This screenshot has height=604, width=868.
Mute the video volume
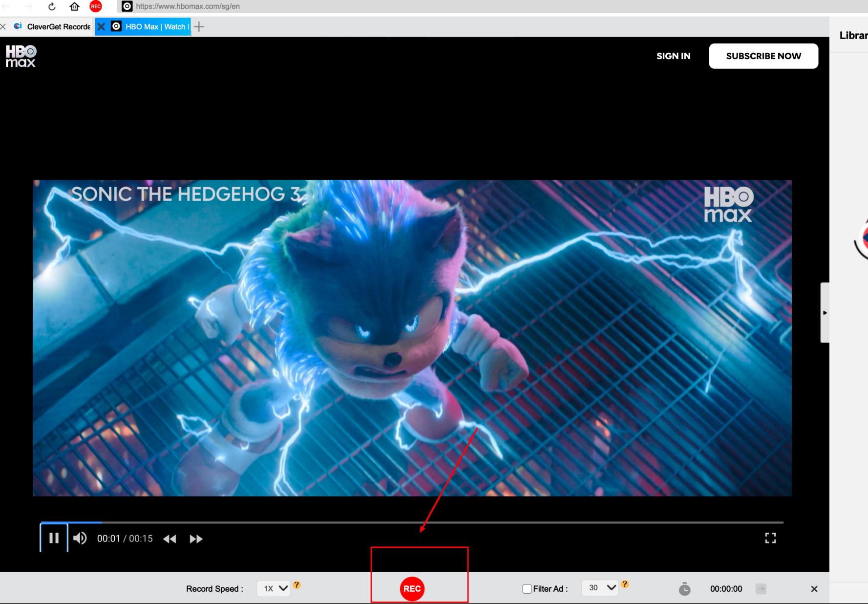click(80, 538)
